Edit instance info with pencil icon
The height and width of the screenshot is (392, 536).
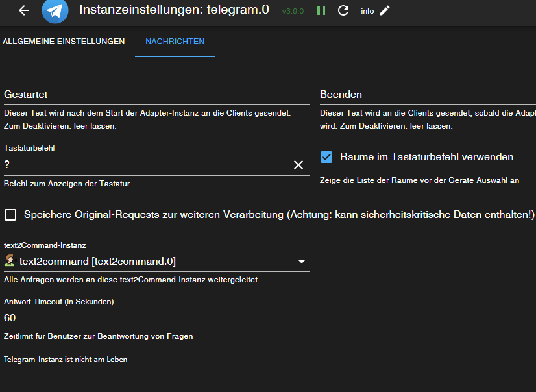click(x=385, y=10)
